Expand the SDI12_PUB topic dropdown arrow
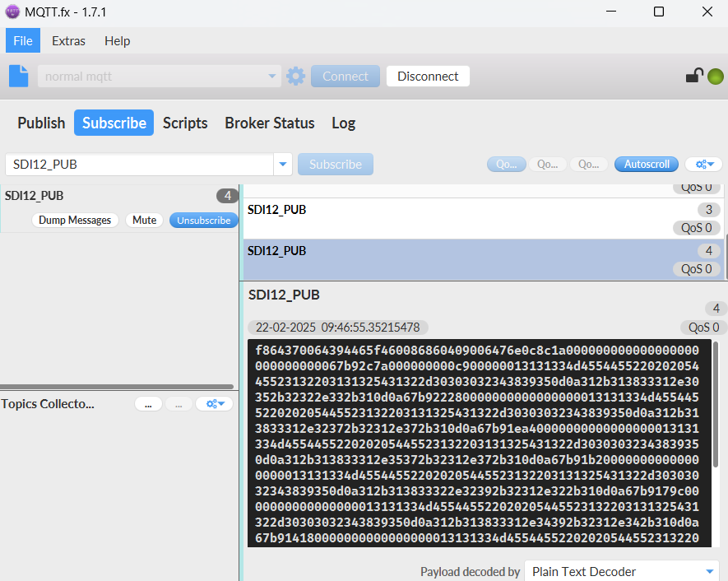This screenshot has height=581, width=728. (283, 164)
